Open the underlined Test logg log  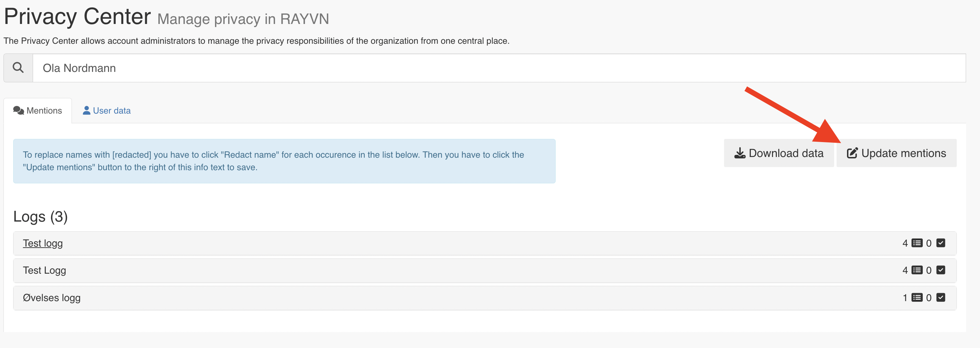[43, 243]
